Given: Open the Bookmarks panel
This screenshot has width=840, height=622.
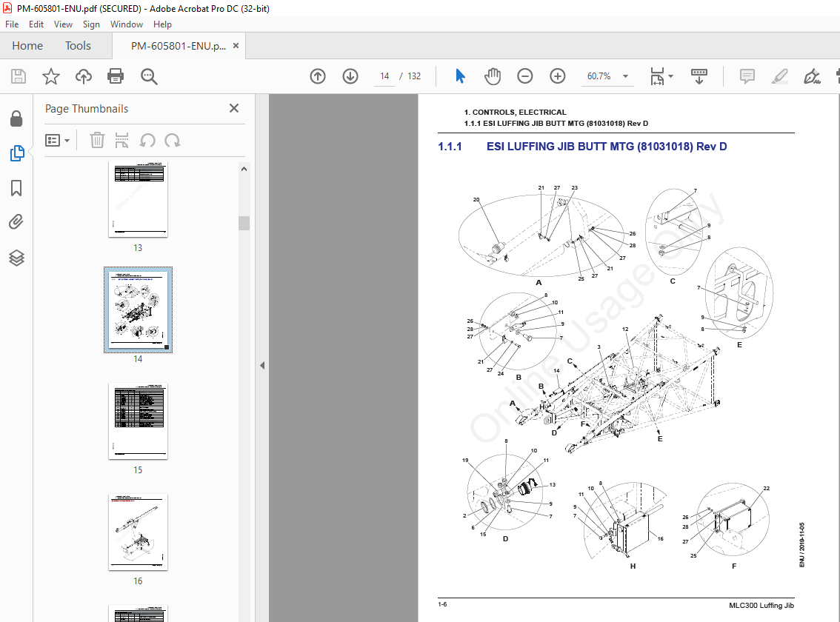Looking at the screenshot, I should point(16,188).
